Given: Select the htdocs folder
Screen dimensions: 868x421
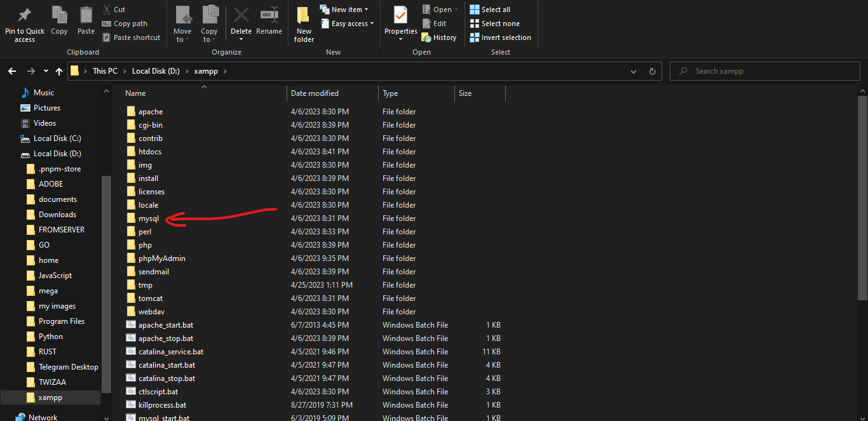Looking at the screenshot, I should click(x=150, y=152).
